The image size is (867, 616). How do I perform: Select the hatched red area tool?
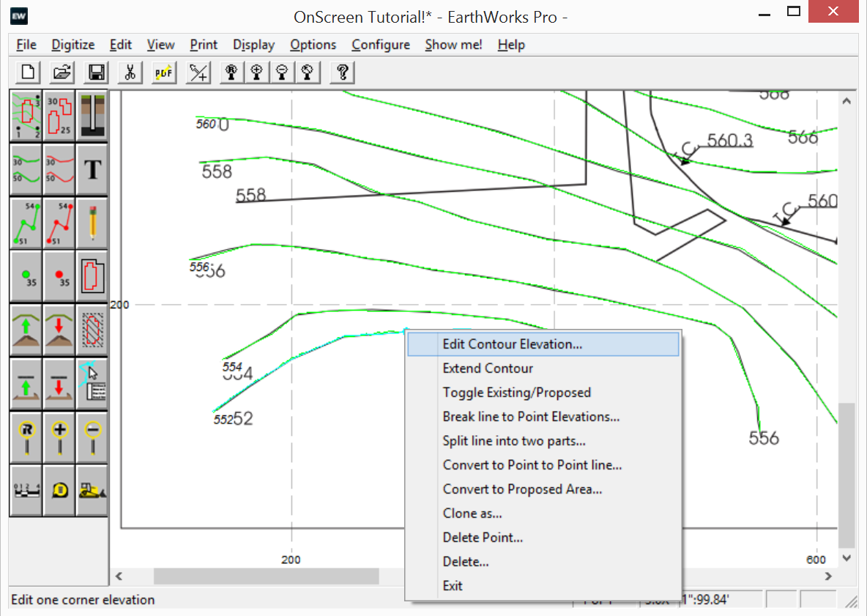tap(92, 330)
